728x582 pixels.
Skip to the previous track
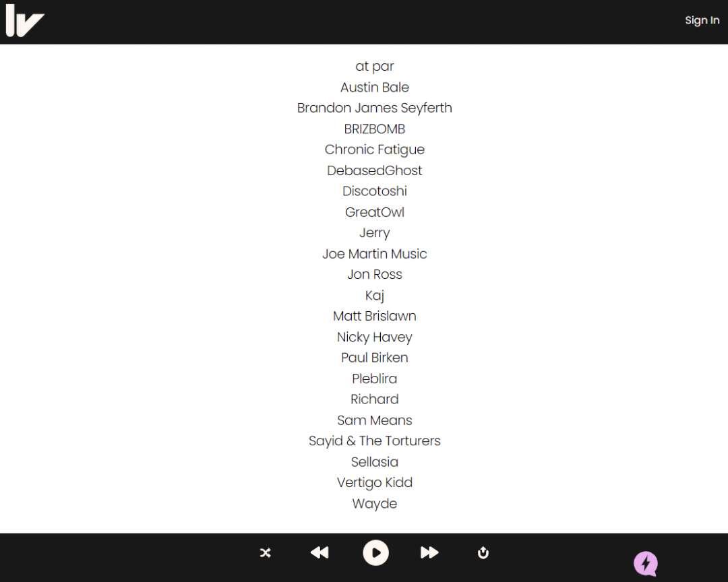coord(320,552)
